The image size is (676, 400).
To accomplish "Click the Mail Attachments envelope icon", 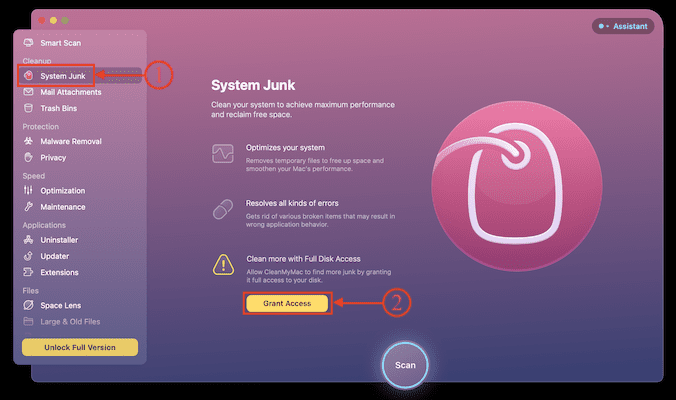I will [x=28, y=92].
